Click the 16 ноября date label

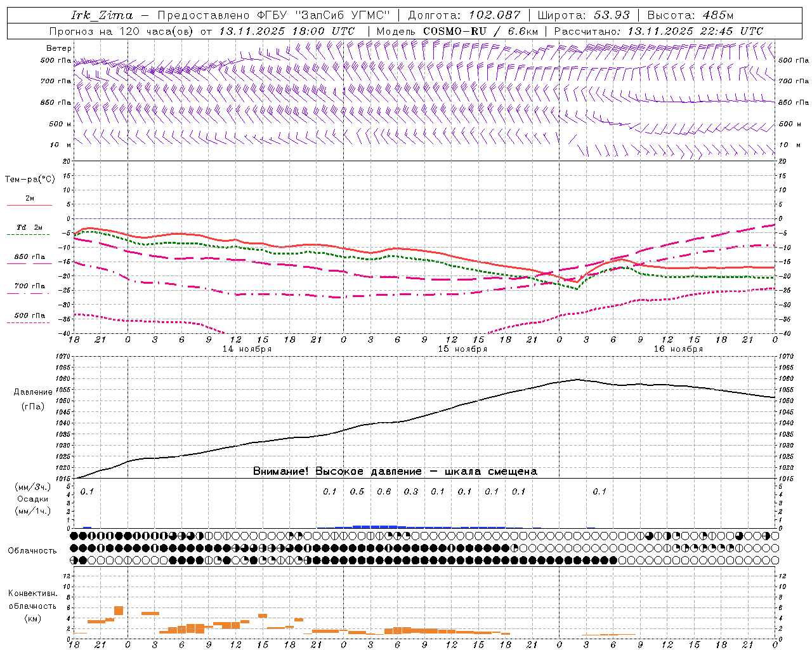click(678, 349)
